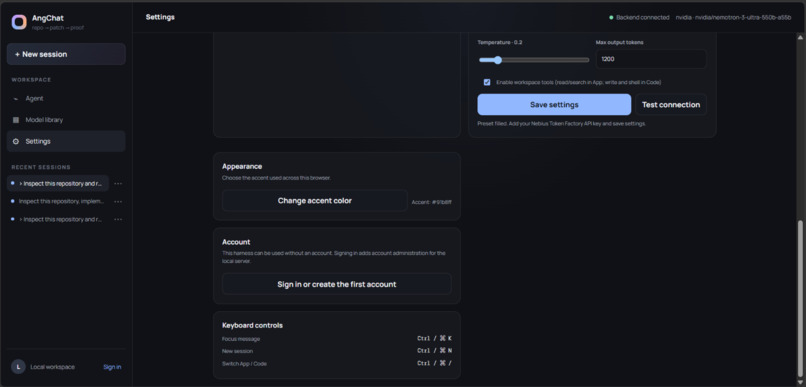Click the Agent sidebar icon

click(15, 98)
